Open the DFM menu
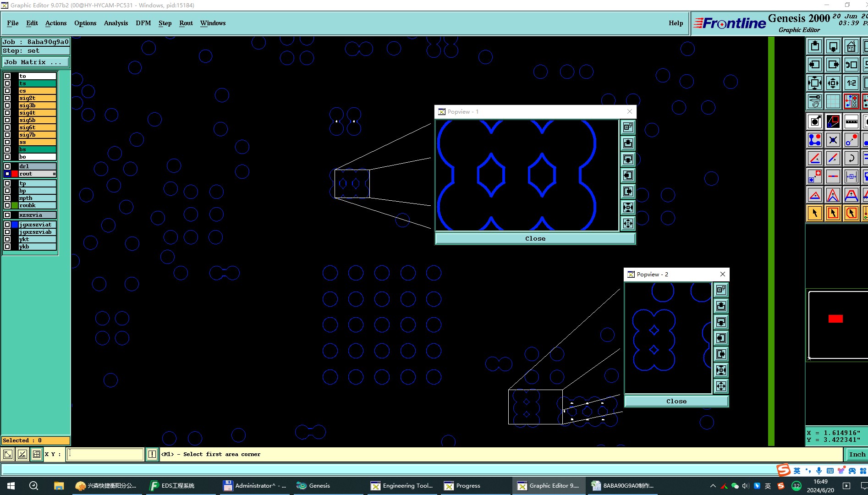This screenshot has width=868, height=495. click(x=143, y=23)
